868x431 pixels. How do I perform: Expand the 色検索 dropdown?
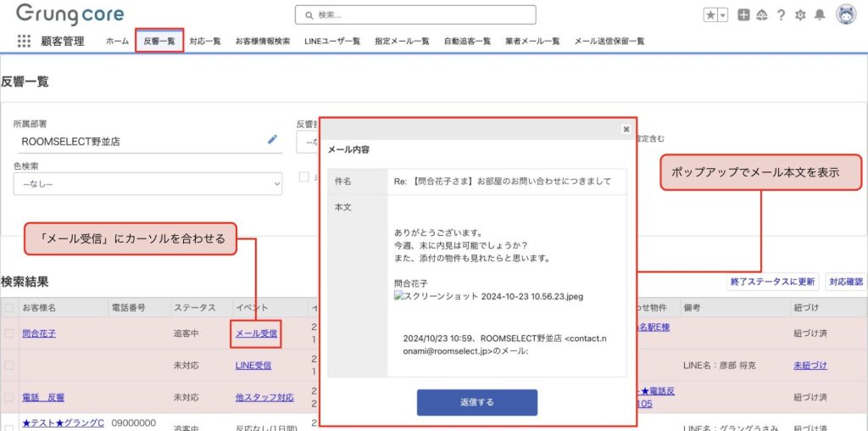coord(147,183)
